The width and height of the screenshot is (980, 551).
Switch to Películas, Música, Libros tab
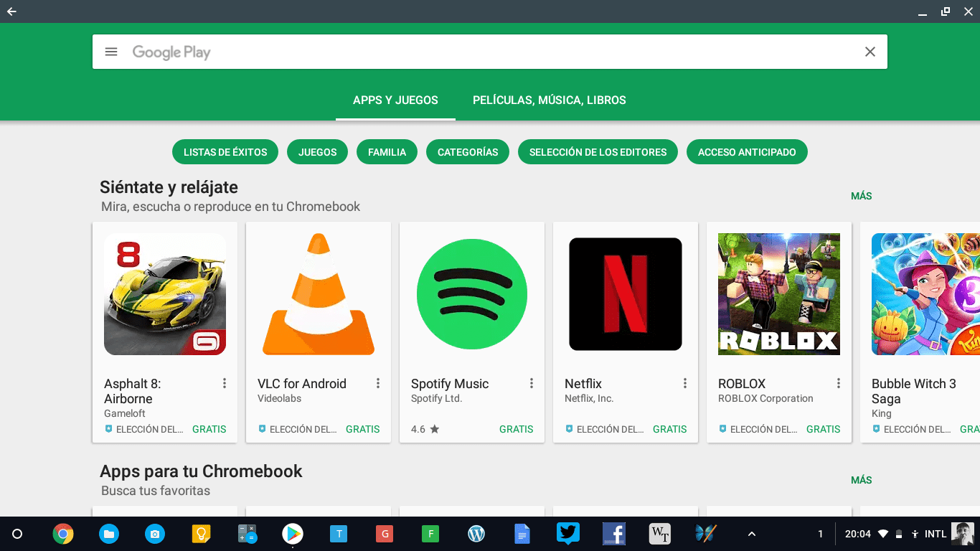tap(549, 100)
